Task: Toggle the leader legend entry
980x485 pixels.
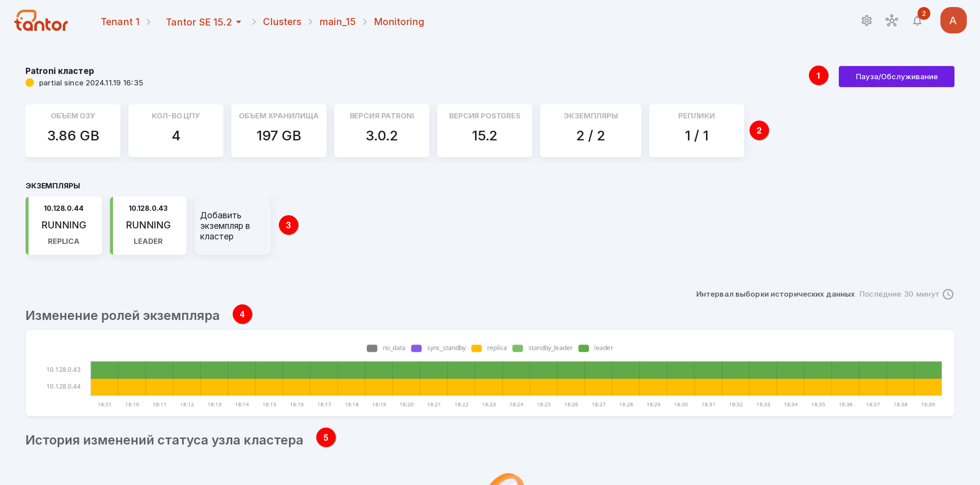Action: (x=595, y=348)
